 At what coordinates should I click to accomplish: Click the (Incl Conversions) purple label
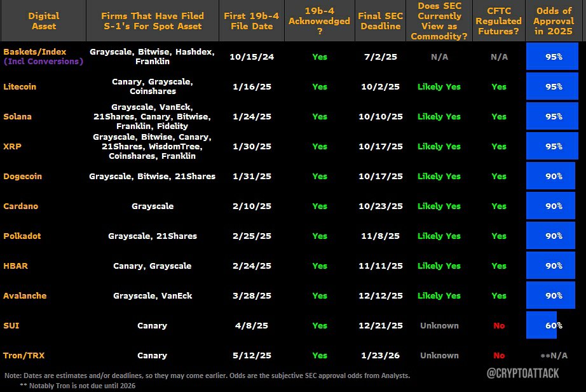[x=43, y=62]
